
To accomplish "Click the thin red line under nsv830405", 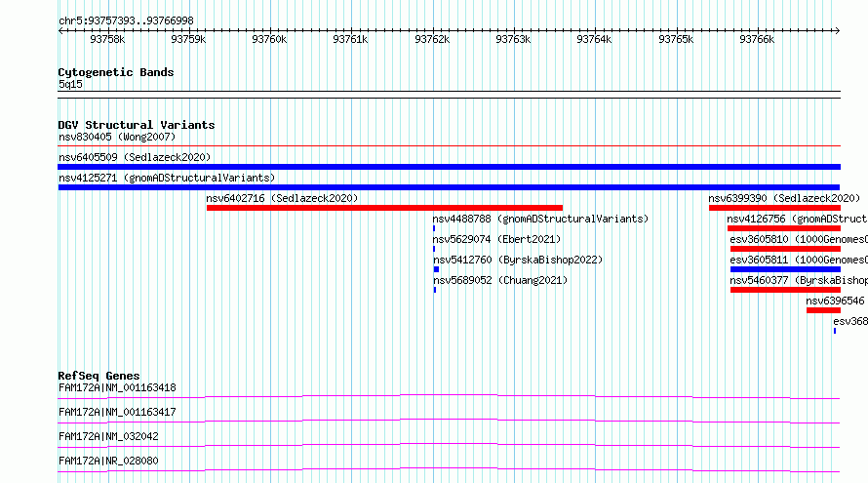I will click(449, 146).
